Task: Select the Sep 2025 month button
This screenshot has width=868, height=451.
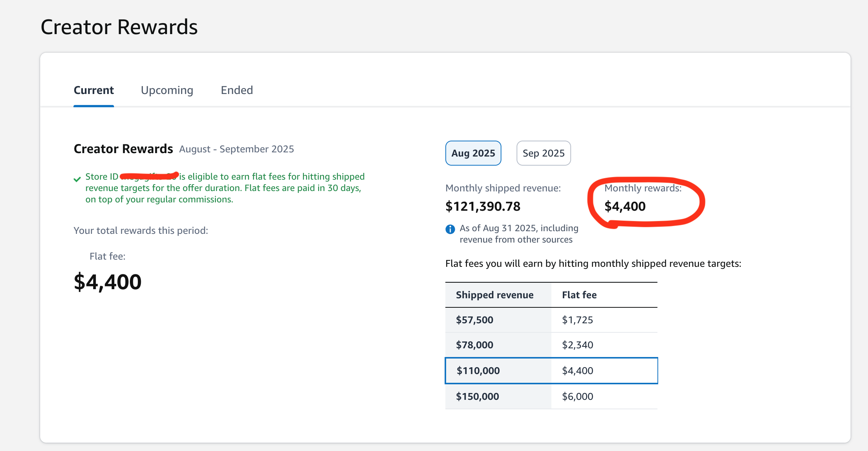Action: 543,153
